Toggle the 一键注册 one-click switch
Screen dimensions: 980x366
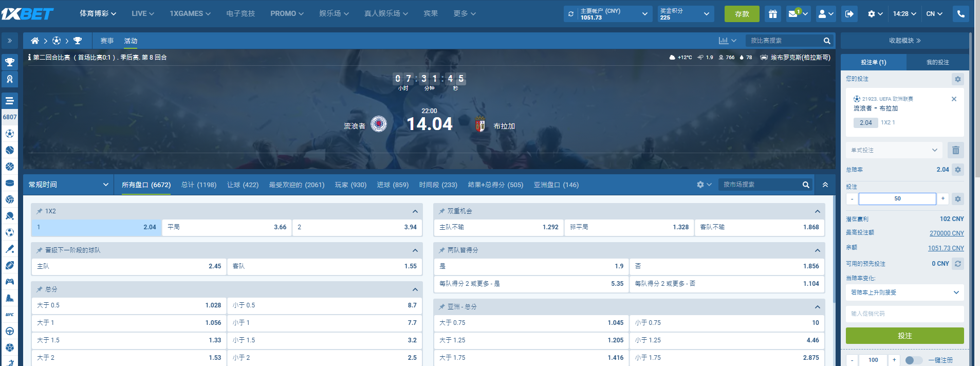click(913, 360)
